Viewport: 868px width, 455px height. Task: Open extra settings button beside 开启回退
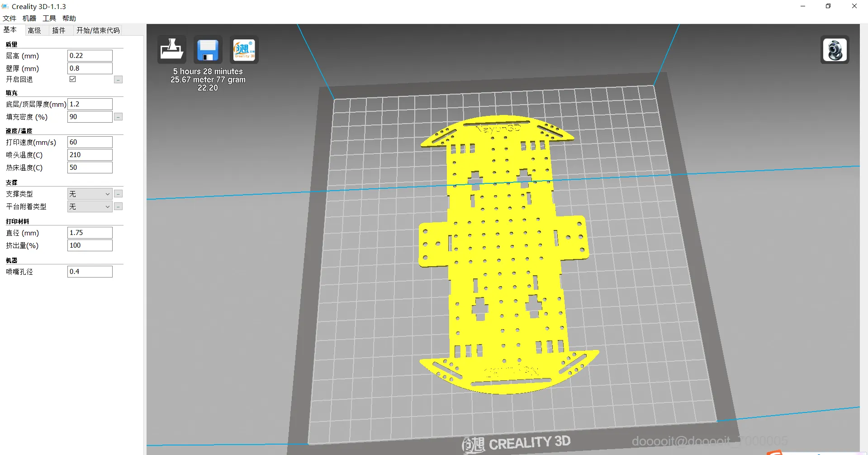tap(118, 80)
